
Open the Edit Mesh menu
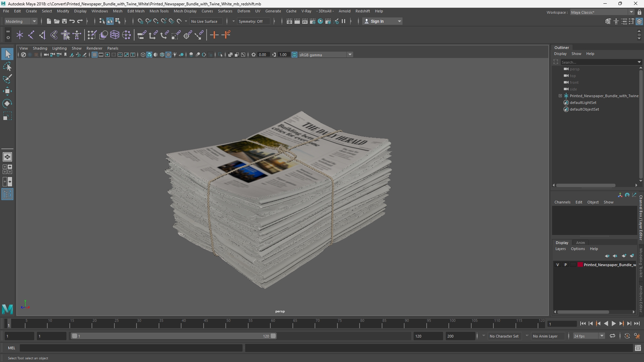[136, 11]
